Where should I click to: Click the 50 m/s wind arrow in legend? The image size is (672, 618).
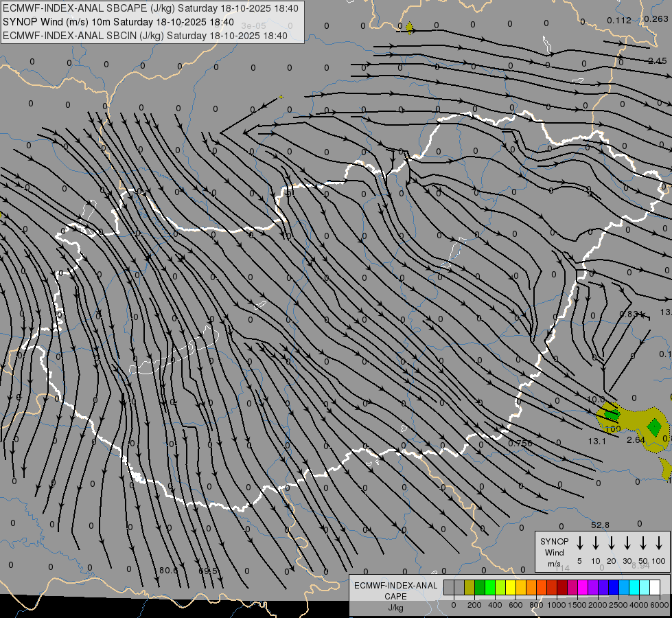(643, 543)
